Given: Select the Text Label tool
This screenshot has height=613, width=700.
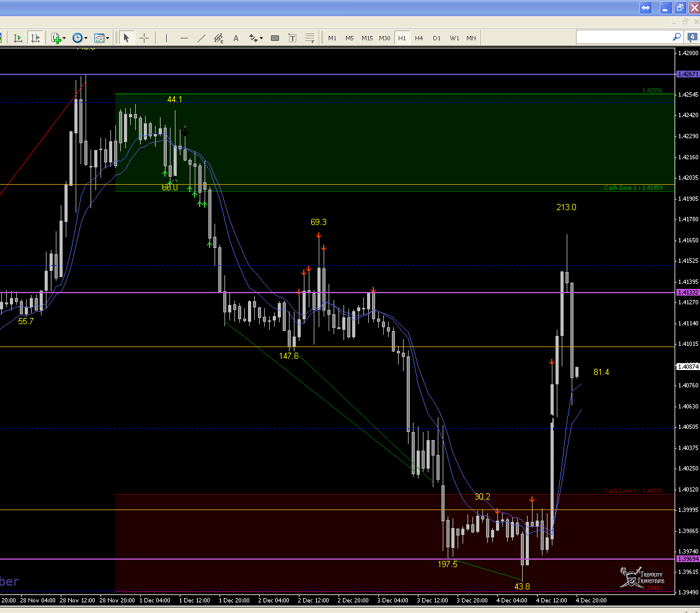Looking at the screenshot, I should [293, 38].
